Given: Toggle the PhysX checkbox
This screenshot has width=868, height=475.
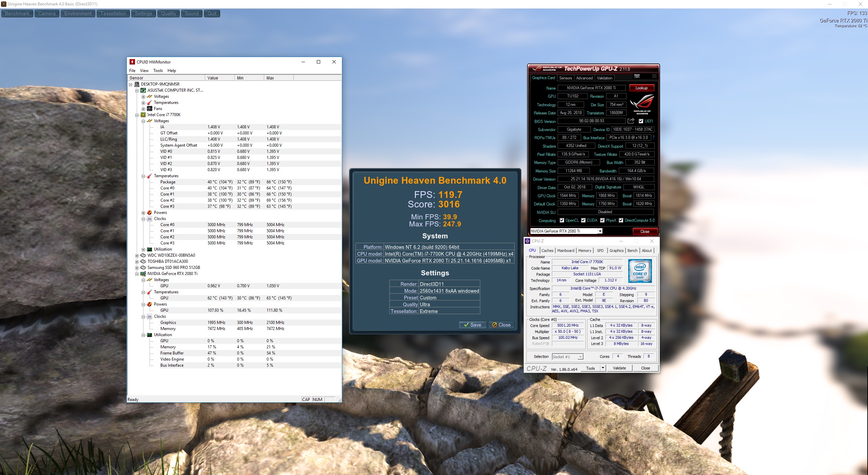Looking at the screenshot, I should tap(602, 220).
